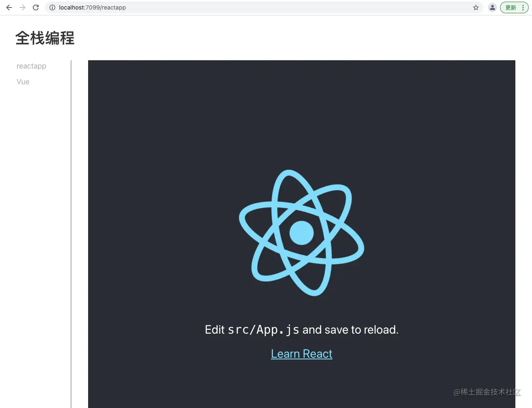The image size is (532, 408).
Task: Click the spinning React atom logo
Action: coord(302,233)
